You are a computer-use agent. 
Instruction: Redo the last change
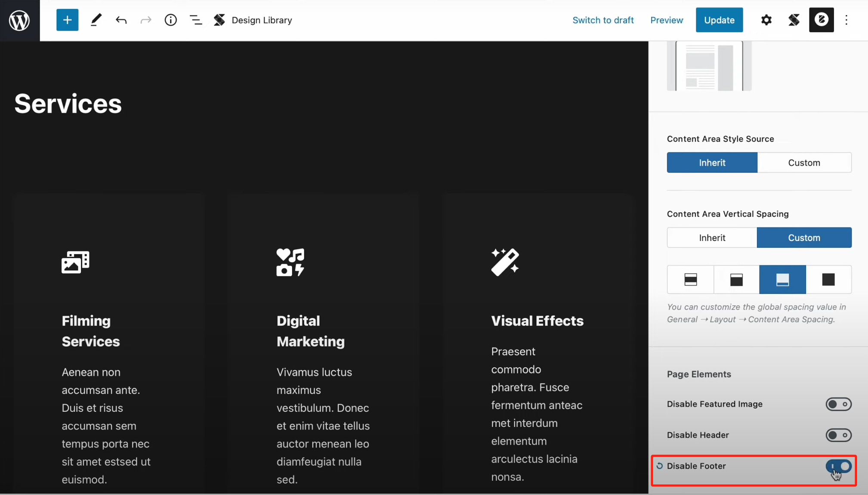(146, 20)
